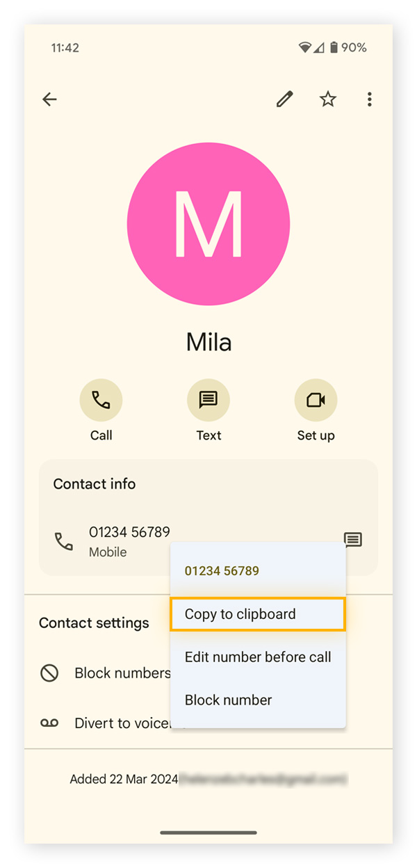Tap the Set up video call icon
This screenshot has width=417, height=868.
pos(316,400)
